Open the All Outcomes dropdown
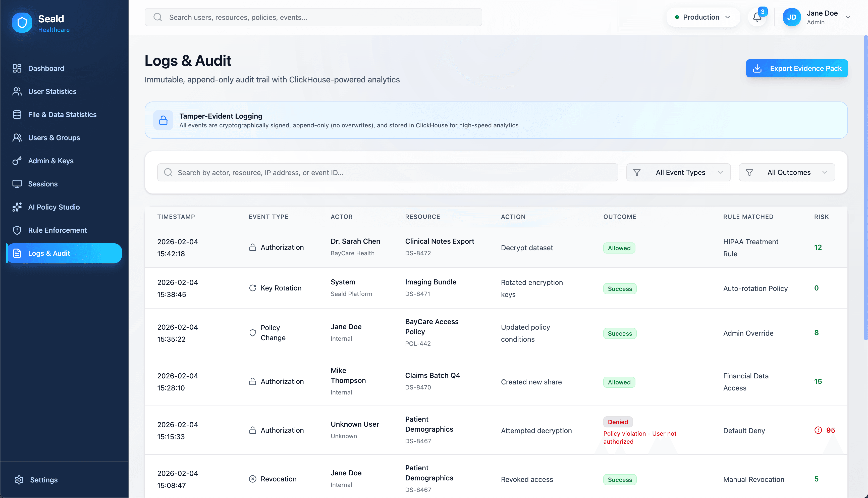This screenshot has height=498, width=868. point(787,172)
